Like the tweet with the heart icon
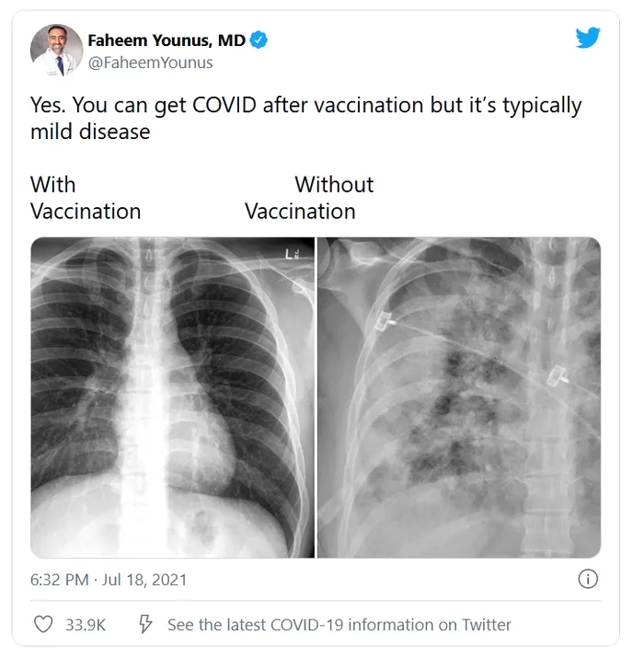This screenshot has width=644, height=658. (43, 625)
